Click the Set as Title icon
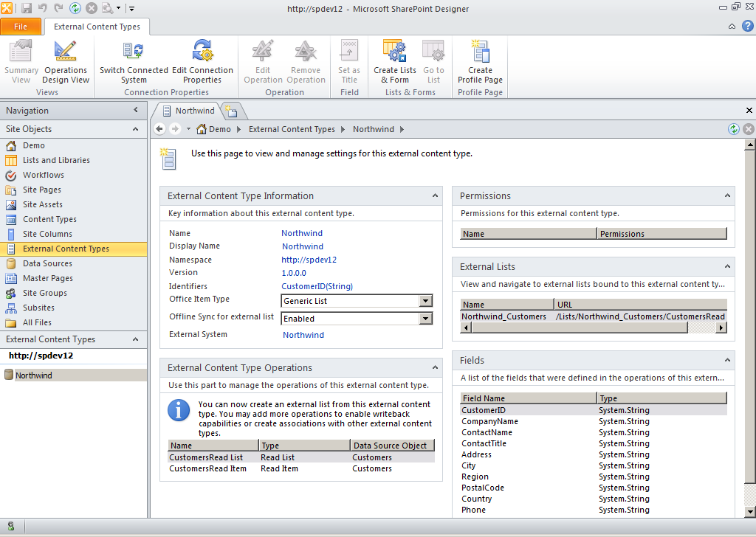Screen dimensions: 756x537 (349, 51)
